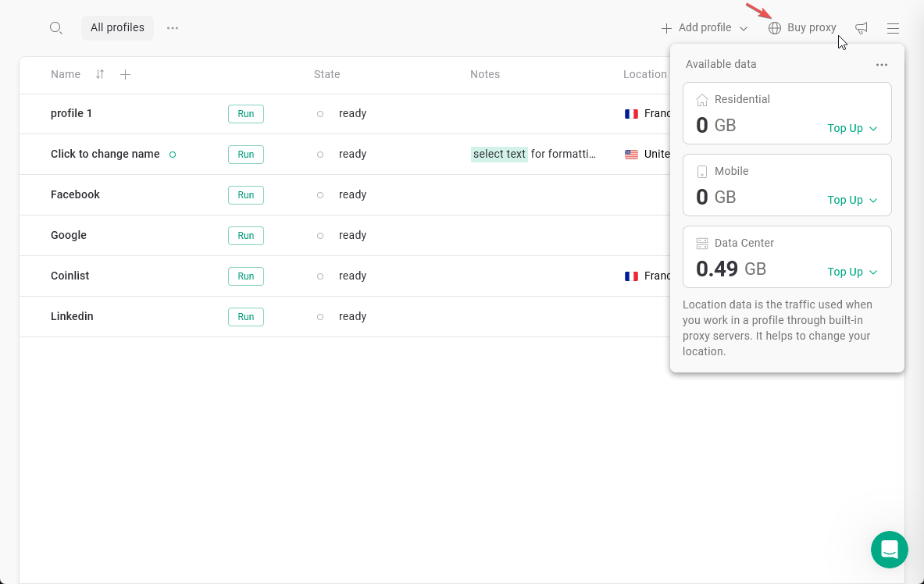Select the state circle in Click to change name row
The width and height of the screenshot is (924, 584).
point(320,155)
